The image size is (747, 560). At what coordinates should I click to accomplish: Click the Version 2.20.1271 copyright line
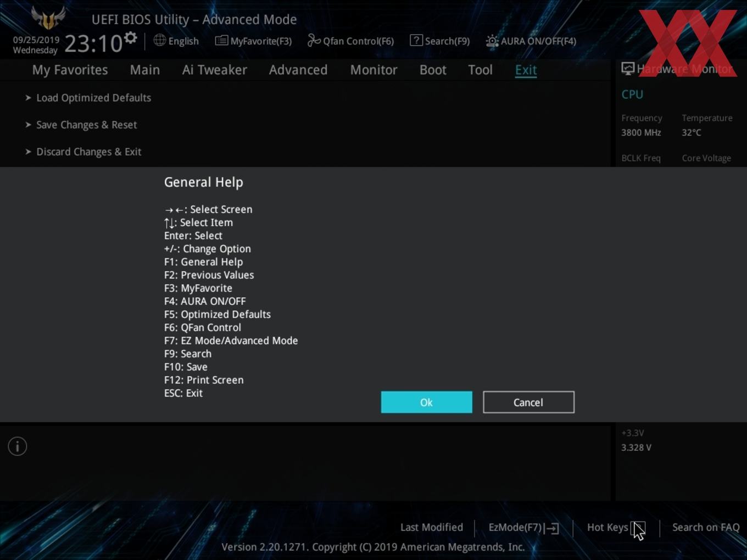pos(373,547)
